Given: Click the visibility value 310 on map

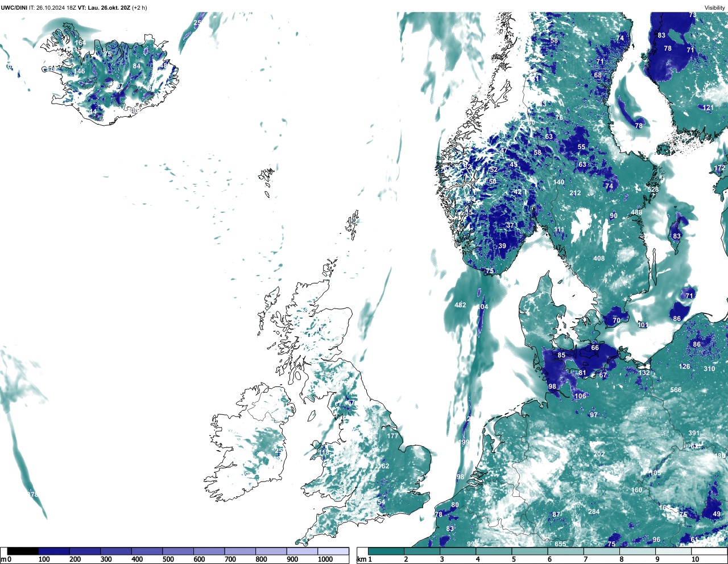Looking at the screenshot, I should [709, 369].
